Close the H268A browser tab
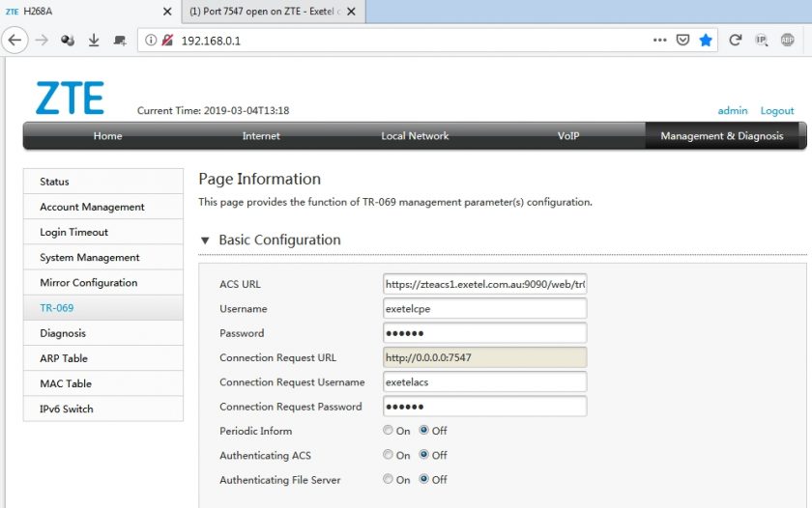The width and height of the screenshot is (812, 508). click(167, 12)
